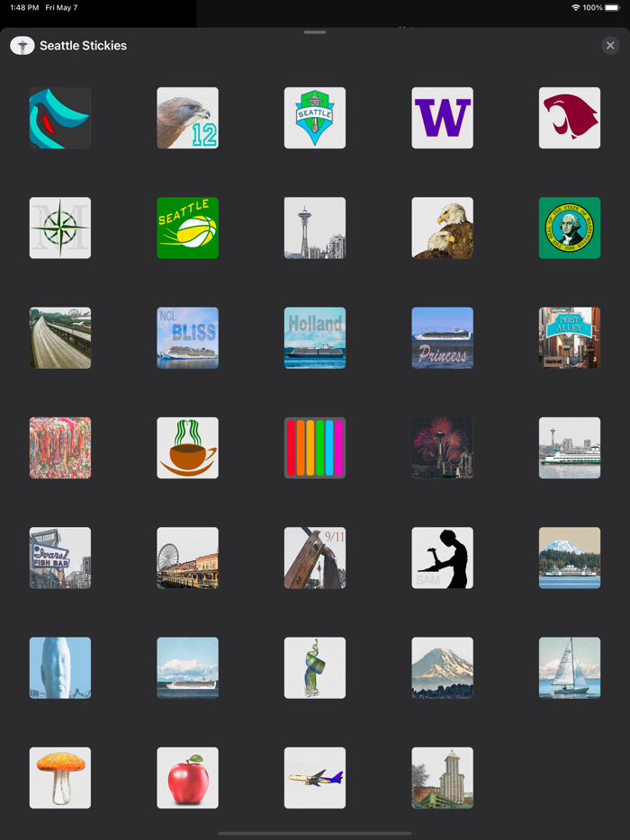Pick the rainbow stripes sticker
This screenshot has width=630, height=840.
pos(315,448)
